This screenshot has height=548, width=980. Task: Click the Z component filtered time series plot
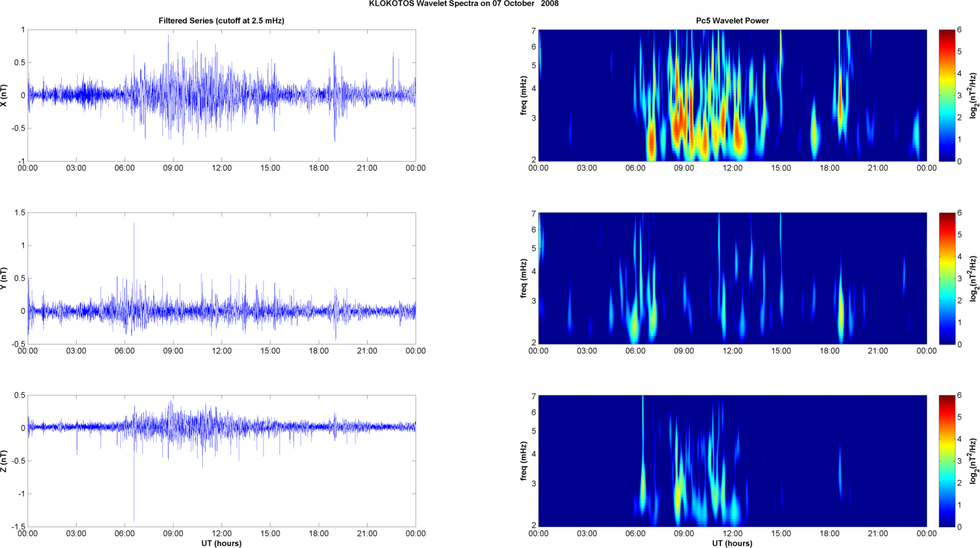[x=221, y=461]
